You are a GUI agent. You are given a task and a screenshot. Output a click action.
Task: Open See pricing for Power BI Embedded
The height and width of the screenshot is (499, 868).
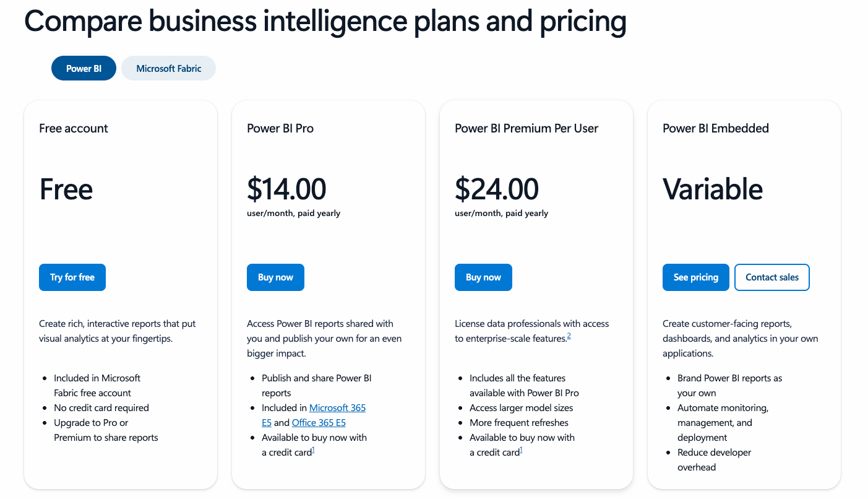695,277
